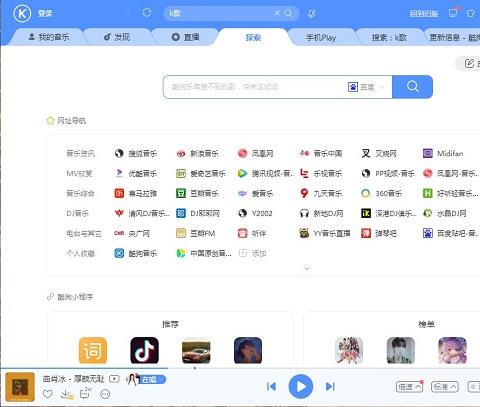
Task: Click the MV icon next to song title
Action: pyautogui.click(x=114, y=379)
